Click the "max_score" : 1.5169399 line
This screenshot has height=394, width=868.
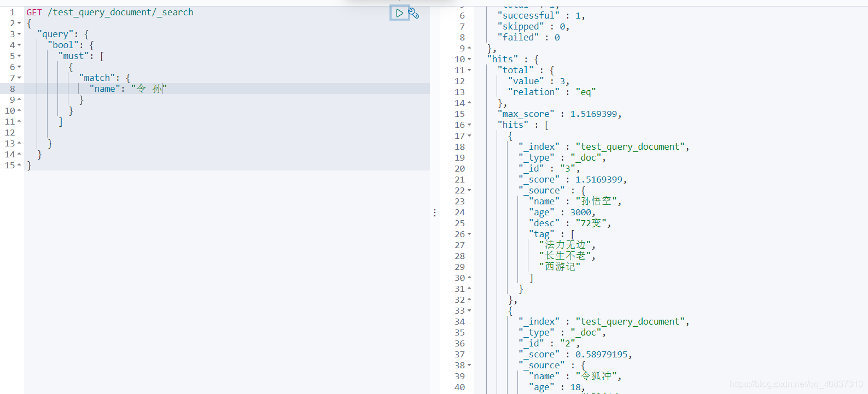click(x=560, y=114)
